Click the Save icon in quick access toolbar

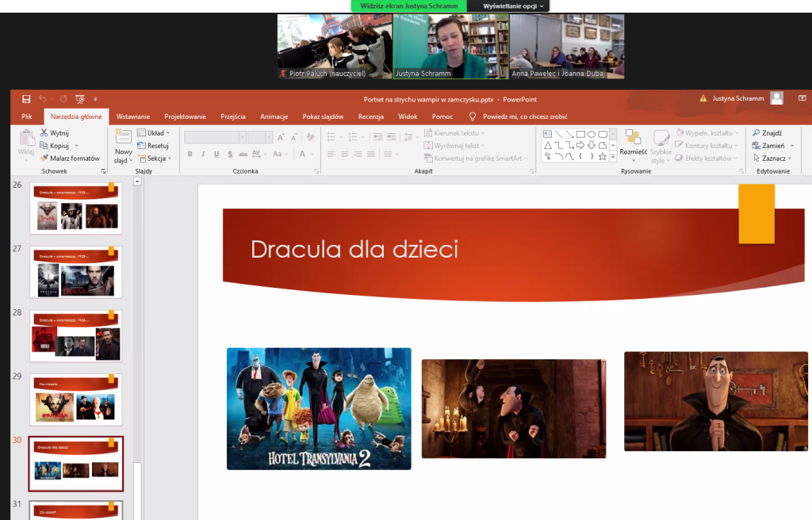click(x=26, y=99)
